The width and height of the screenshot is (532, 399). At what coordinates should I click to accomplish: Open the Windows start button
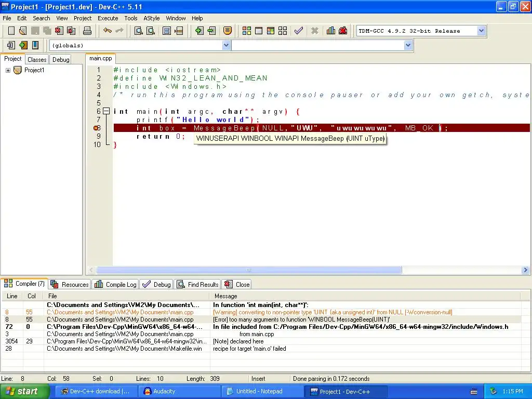point(24,392)
